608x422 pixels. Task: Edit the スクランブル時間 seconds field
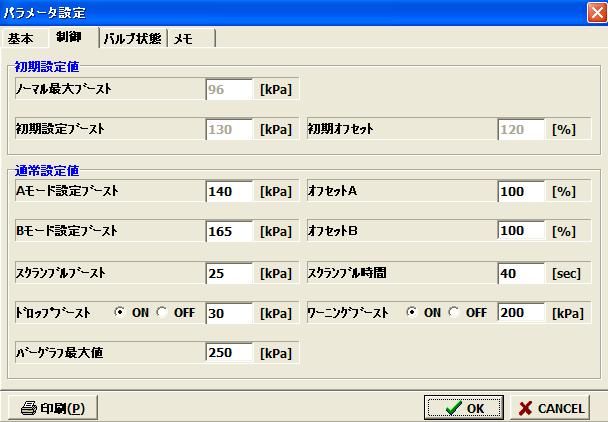tap(521, 273)
